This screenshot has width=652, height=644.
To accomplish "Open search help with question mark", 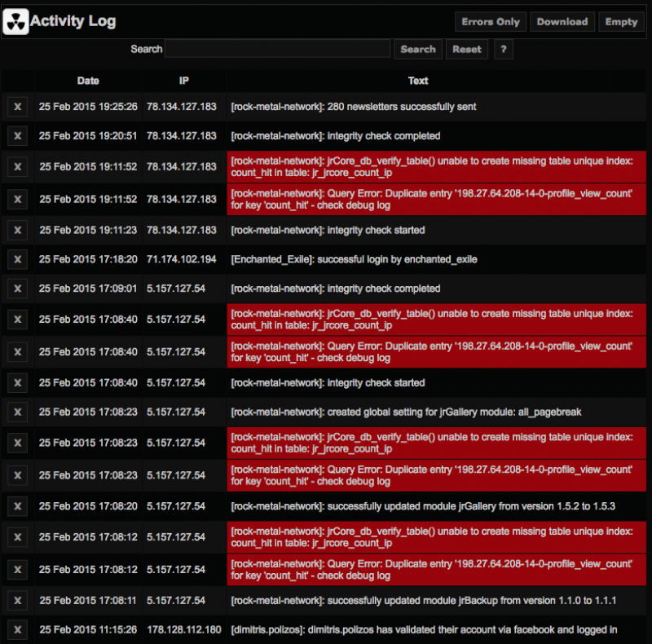I will tap(504, 50).
